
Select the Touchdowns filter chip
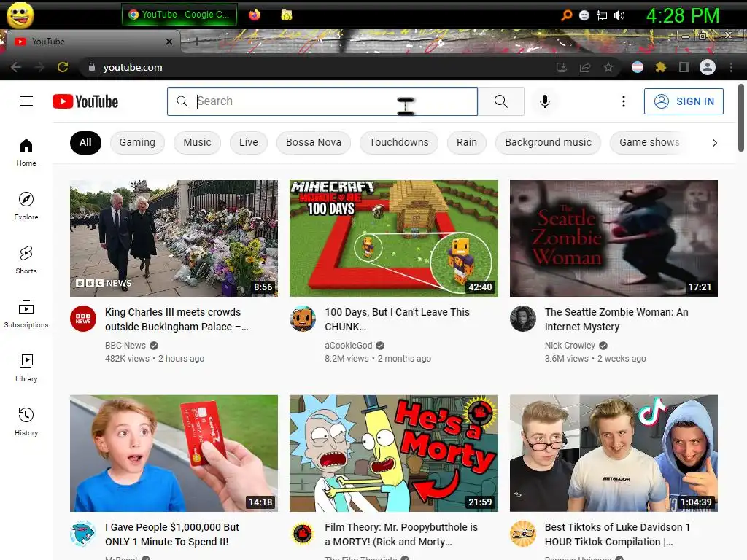399,142
